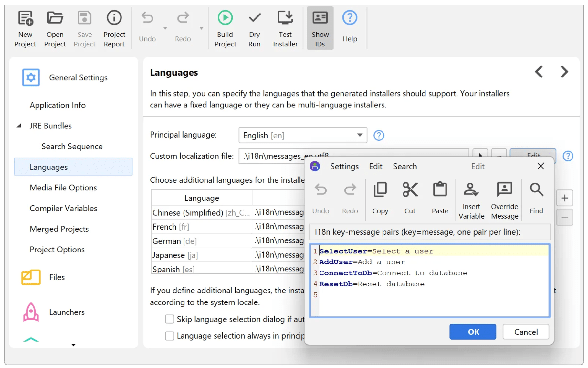
Task: Copy selected text in Edit dialog
Action: click(x=380, y=198)
